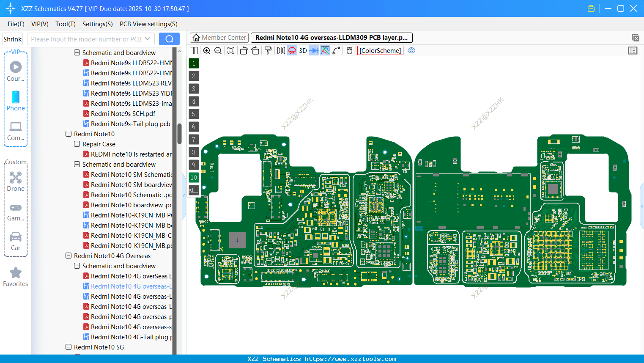Click the paint roller icon
The image size is (644, 363).
pyautogui.click(x=268, y=51)
